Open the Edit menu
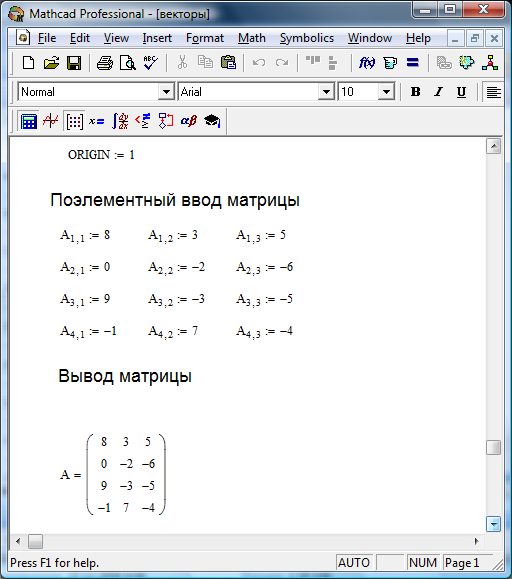 (x=80, y=38)
